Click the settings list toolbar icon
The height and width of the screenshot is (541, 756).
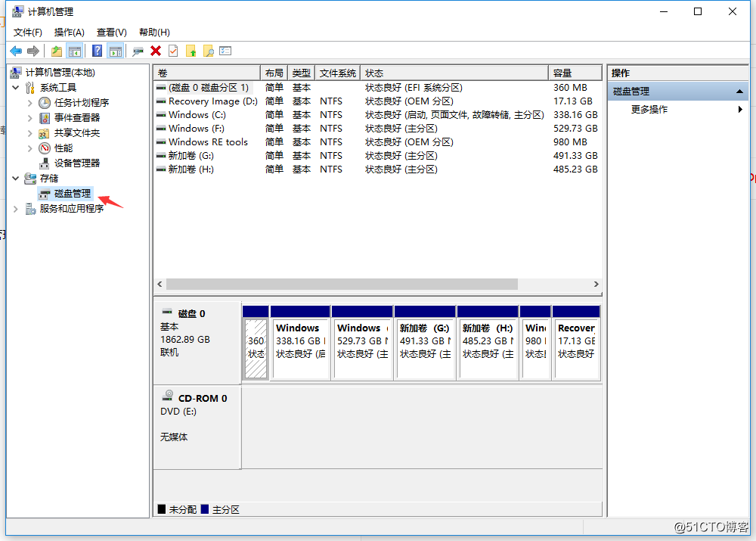225,51
